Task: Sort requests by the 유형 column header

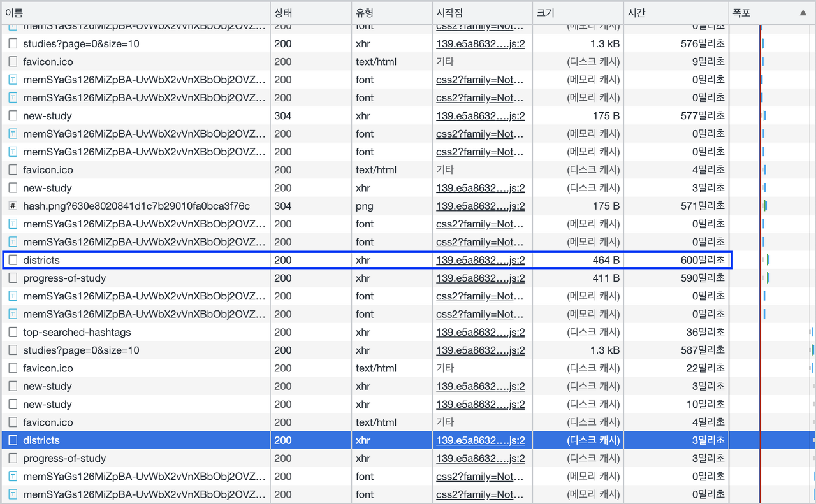Action: point(391,13)
